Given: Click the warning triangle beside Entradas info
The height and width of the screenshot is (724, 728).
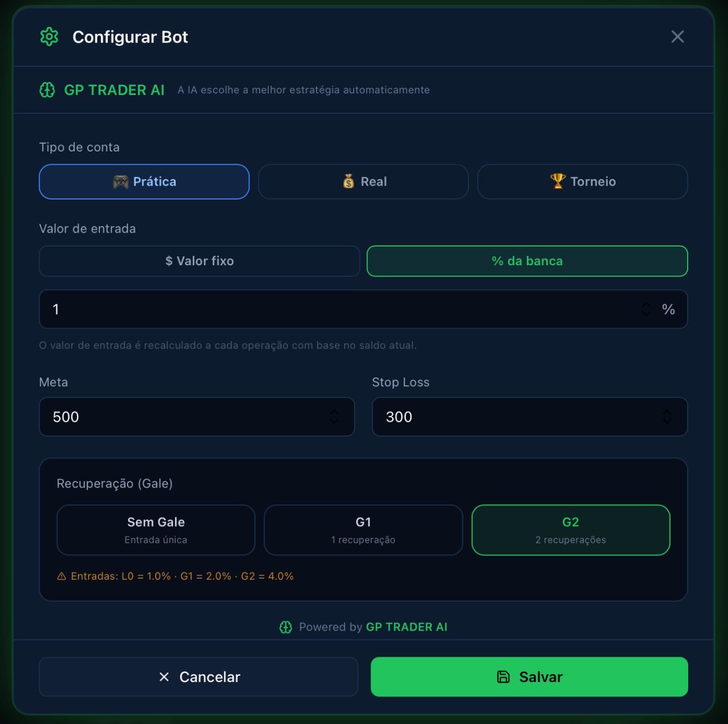Looking at the screenshot, I should point(61,576).
